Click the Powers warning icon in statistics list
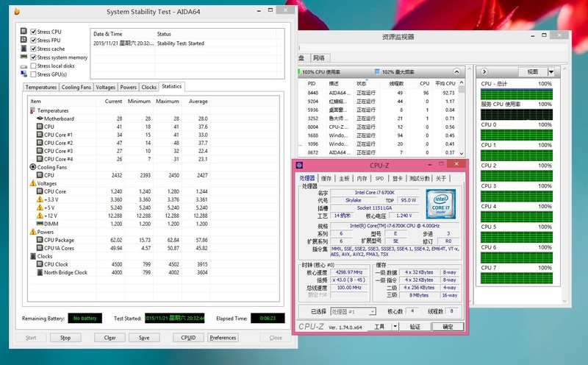This screenshot has width=588, height=365. tap(33, 231)
